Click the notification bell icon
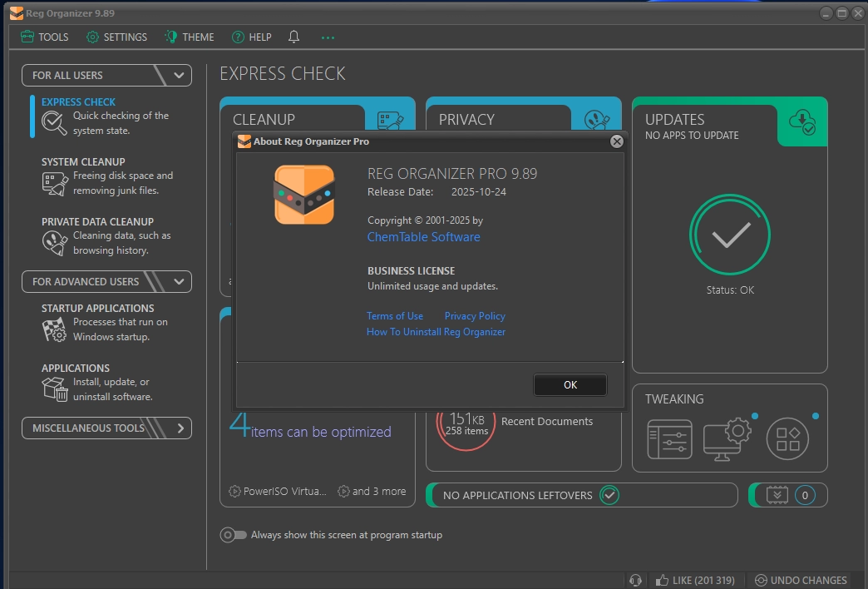The image size is (868, 589). click(293, 37)
